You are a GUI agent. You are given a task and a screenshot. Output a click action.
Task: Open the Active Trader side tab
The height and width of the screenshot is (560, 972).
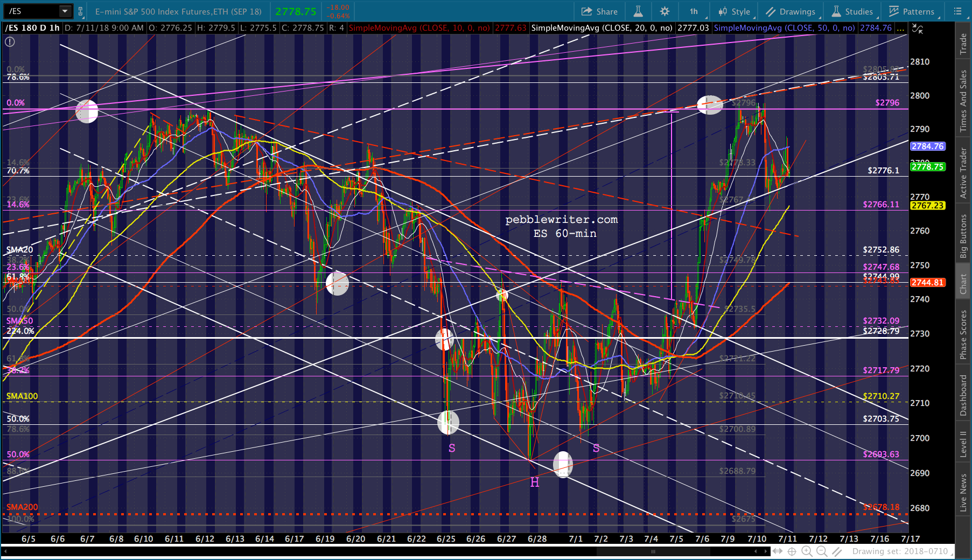point(963,172)
